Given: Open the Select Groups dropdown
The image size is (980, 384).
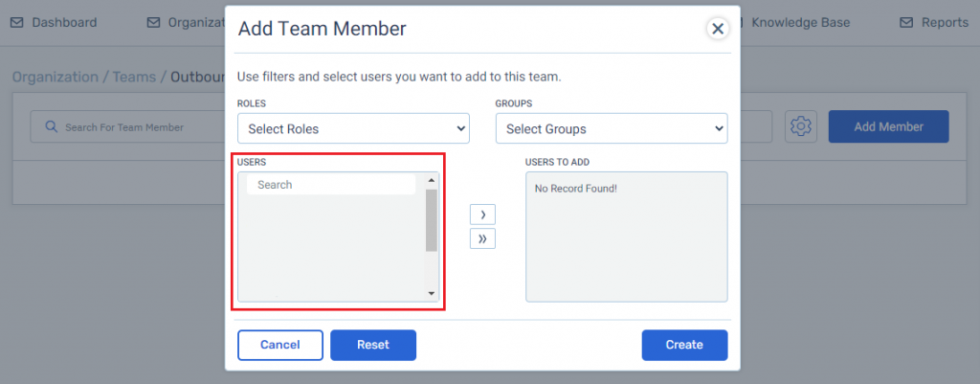Looking at the screenshot, I should coord(612,129).
